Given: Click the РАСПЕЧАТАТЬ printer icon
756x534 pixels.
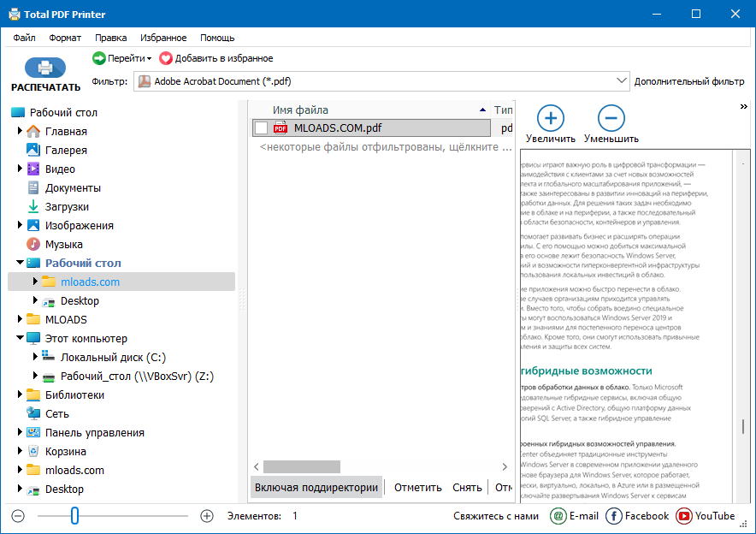Looking at the screenshot, I should (43, 67).
